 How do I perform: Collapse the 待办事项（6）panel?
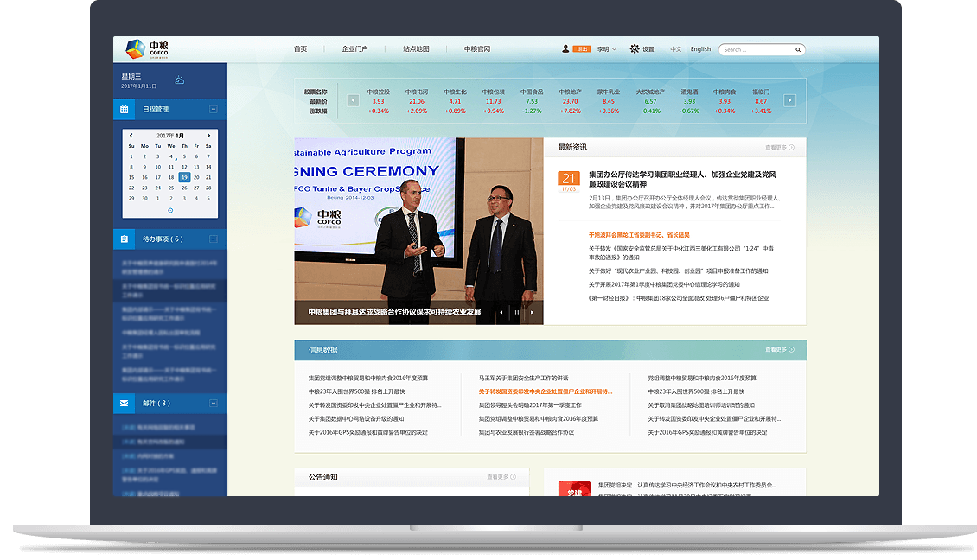tap(214, 237)
